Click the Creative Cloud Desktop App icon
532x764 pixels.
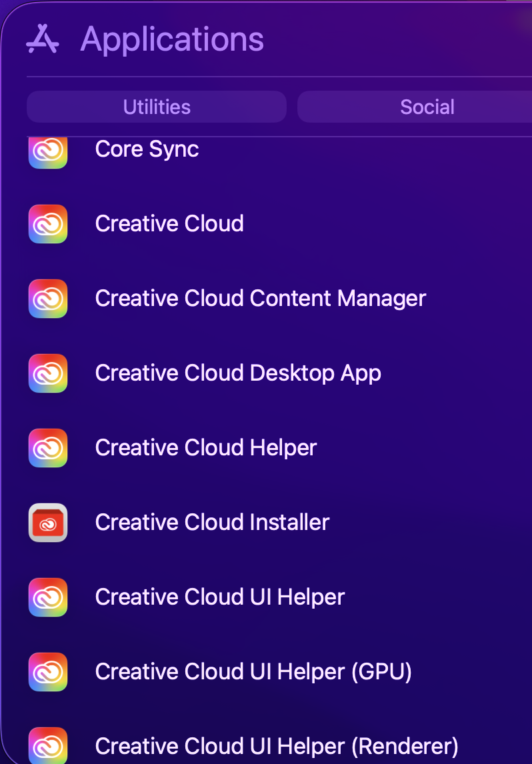click(48, 373)
